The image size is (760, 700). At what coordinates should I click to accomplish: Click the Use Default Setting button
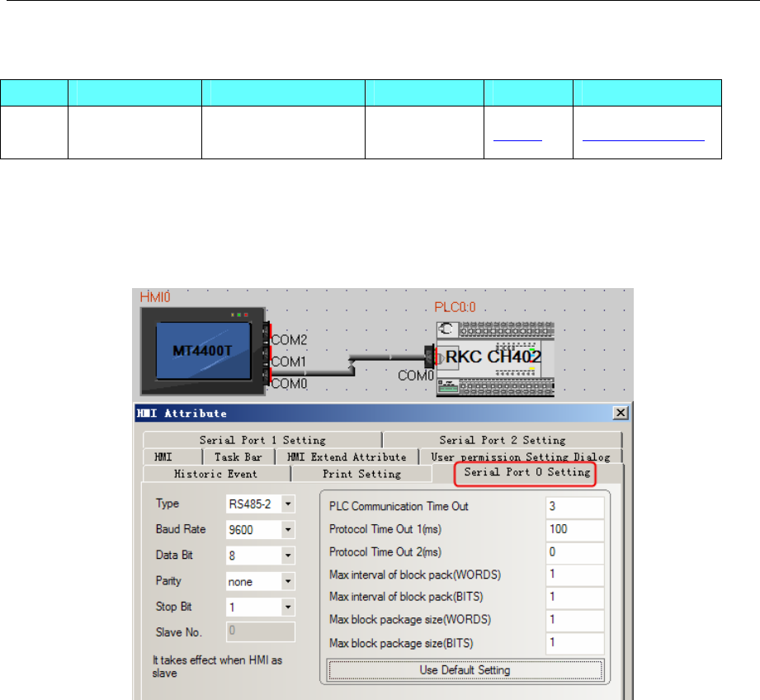(x=465, y=670)
